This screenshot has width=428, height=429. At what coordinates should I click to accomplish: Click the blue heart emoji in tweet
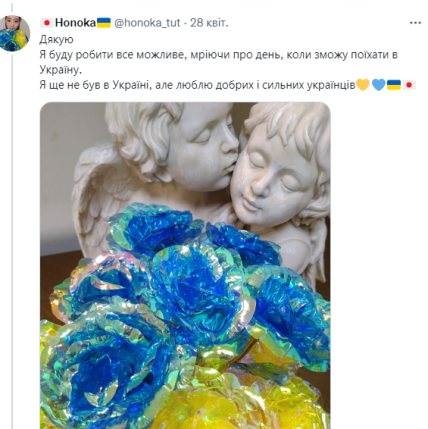coord(378,85)
